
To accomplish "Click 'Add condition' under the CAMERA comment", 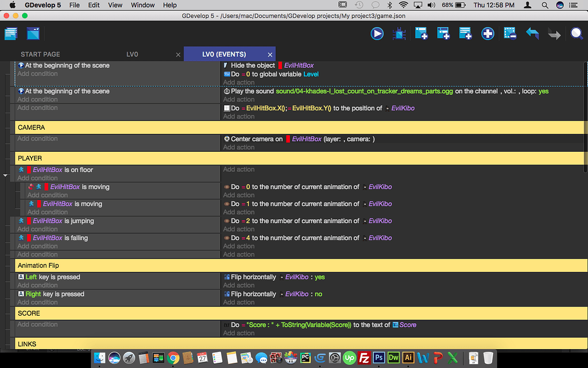I will [x=37, y=139].
